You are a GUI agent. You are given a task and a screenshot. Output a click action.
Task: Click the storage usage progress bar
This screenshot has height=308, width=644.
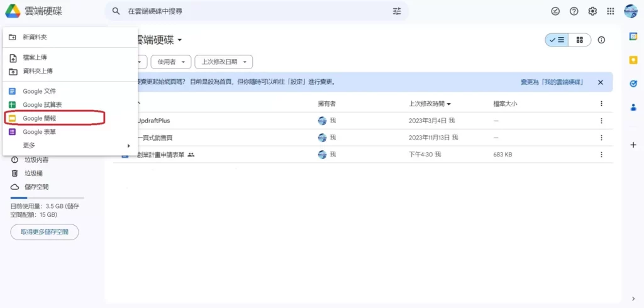(x=47, y=198)
